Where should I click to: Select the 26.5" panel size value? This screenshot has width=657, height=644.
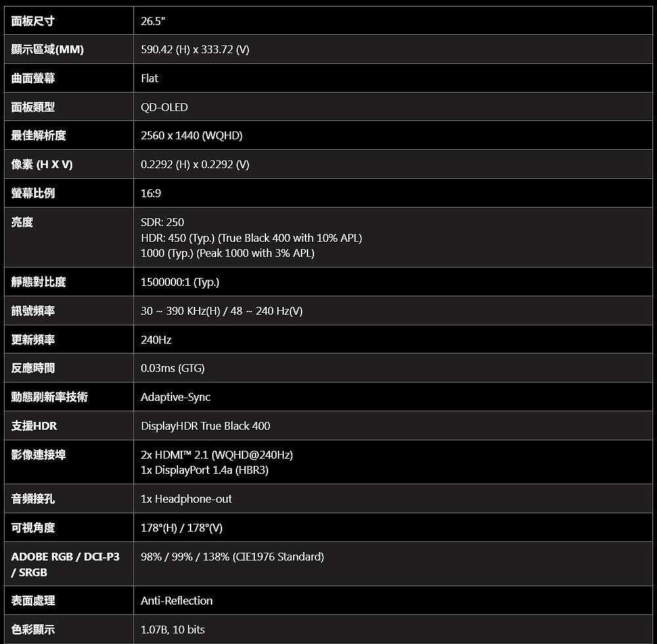click(x=153, y=21)
